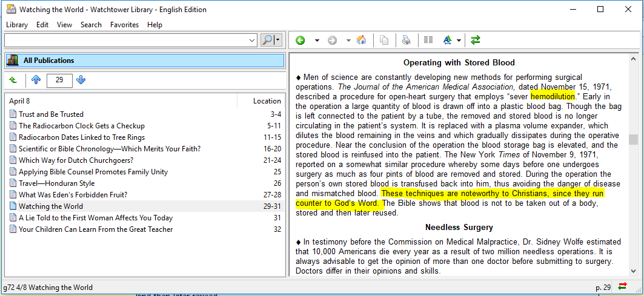Click the Copy icon in toolbar
The height and width of the screenshot is (296, 644).
pos(384,41)
